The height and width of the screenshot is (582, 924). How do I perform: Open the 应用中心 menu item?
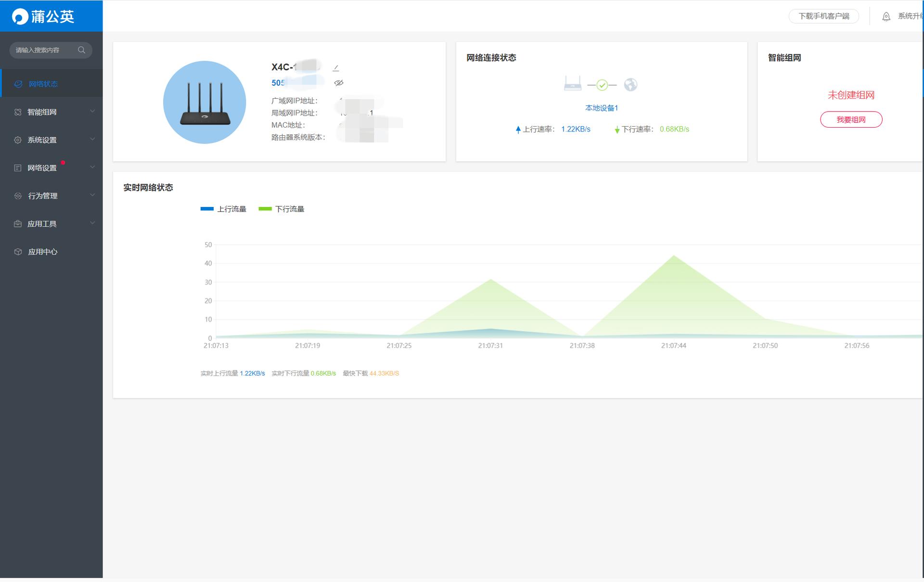[x=42, y=252]
